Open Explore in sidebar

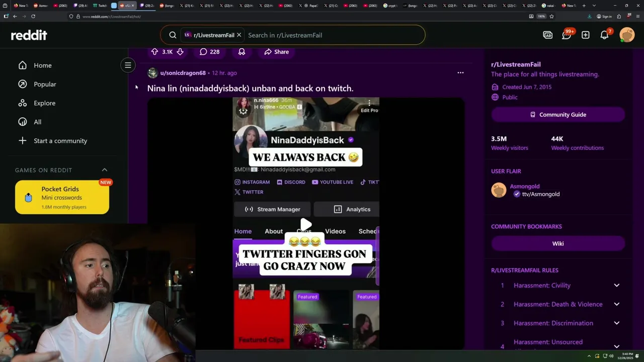click(x=44, y=103)
